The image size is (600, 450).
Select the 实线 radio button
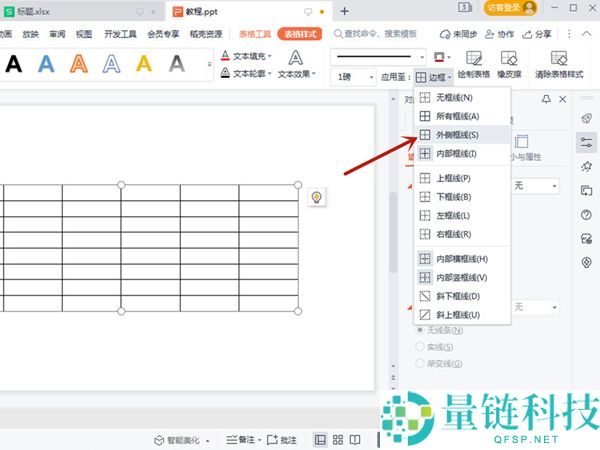[420, 346]
